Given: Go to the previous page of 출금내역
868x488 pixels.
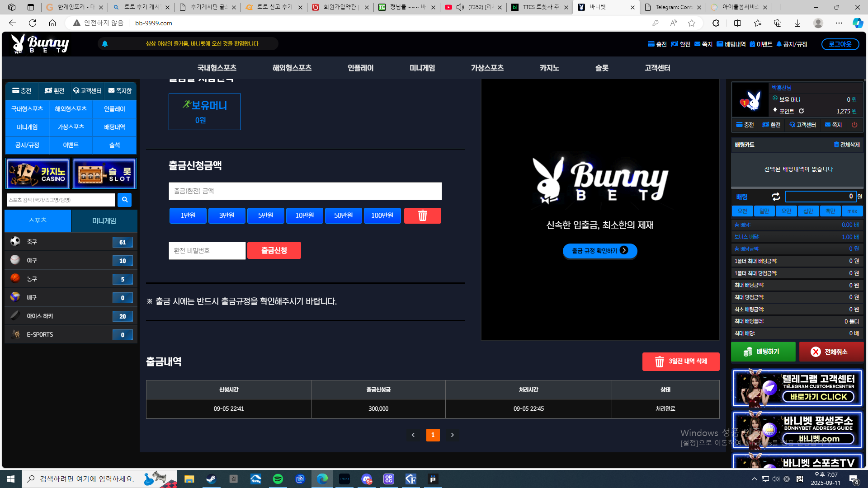Looking at the screenshot, I should tap(413, 435).
